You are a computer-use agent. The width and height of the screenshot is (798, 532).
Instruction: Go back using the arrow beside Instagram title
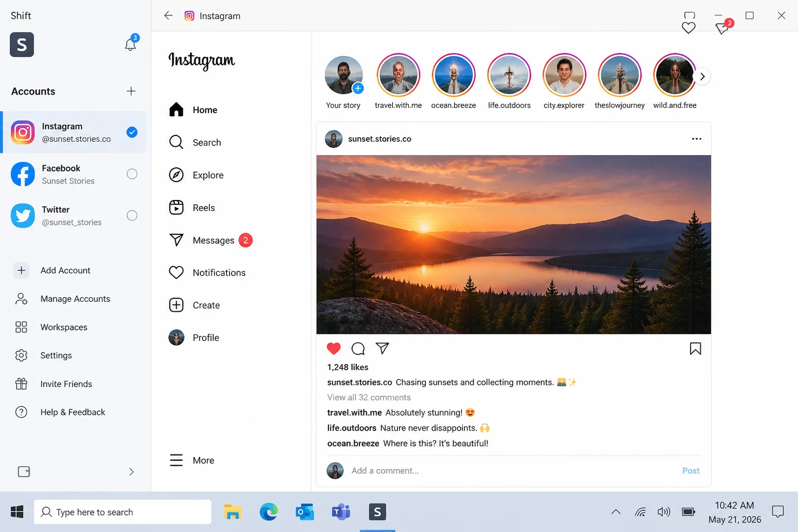tap(168, 16)
